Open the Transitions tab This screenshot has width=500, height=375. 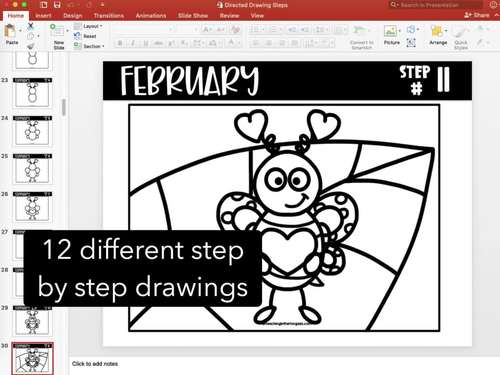[x=109, y=16]
